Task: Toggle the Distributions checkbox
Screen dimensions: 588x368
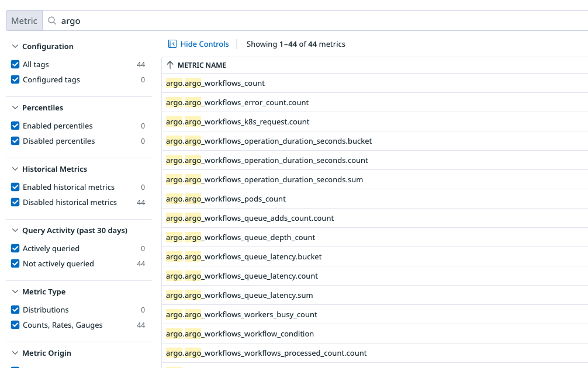Action: coord(15,310)
